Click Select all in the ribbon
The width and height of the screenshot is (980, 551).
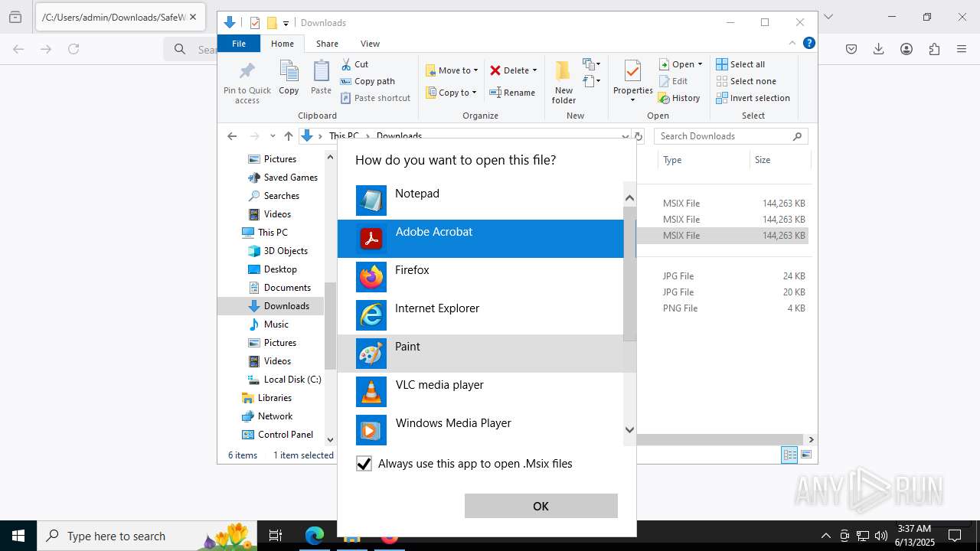[740, 64]
